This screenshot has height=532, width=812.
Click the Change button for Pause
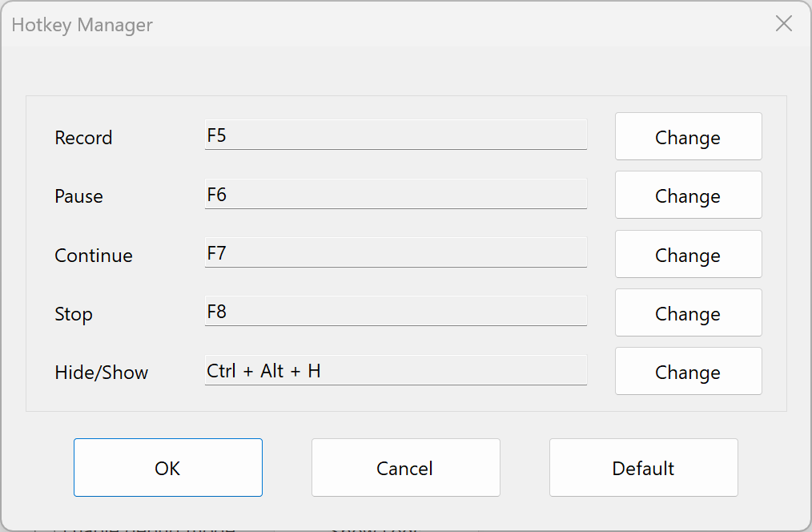point(687,195)
